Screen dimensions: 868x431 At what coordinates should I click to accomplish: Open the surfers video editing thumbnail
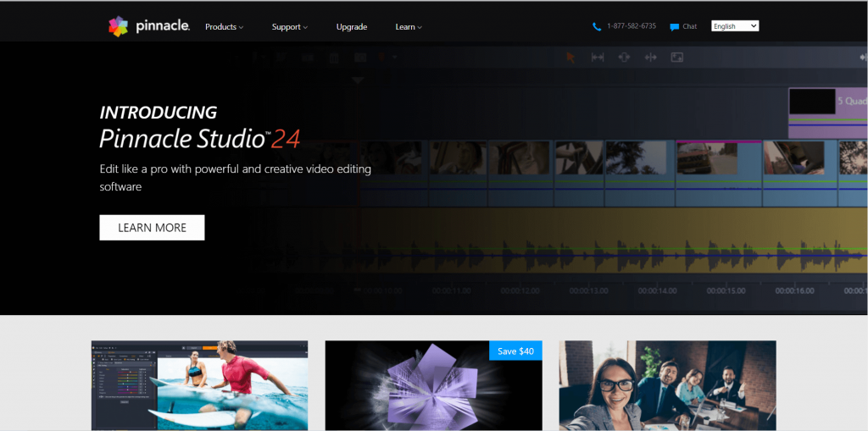199,385
